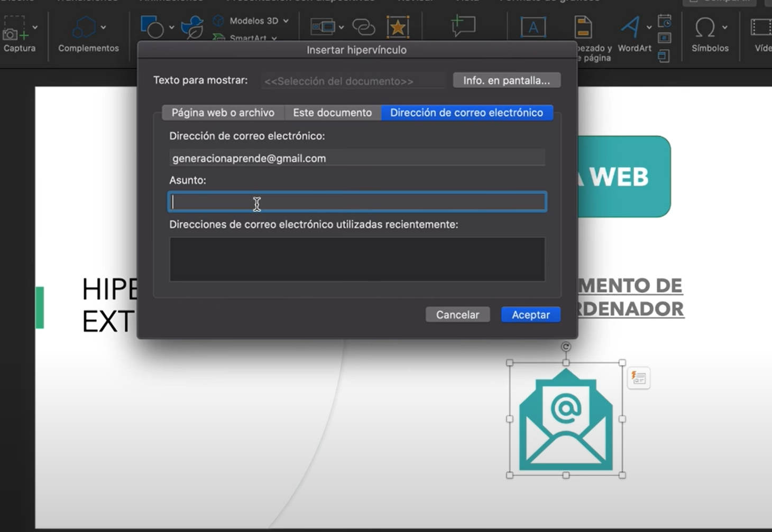Click the Texto para mostrar field
This screenshot has height=532, width=772.
pyautogui.click(x=353, y=81)
